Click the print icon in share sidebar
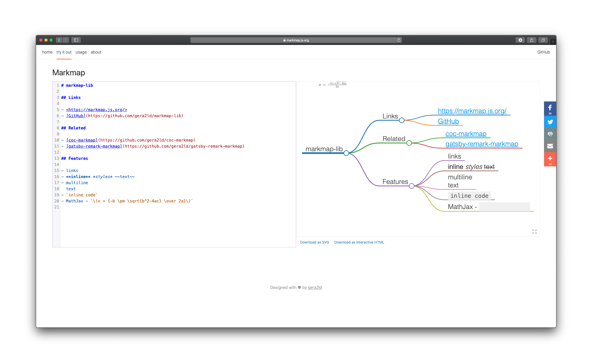This screenshot has width=592, height=364. coord(550,134)
